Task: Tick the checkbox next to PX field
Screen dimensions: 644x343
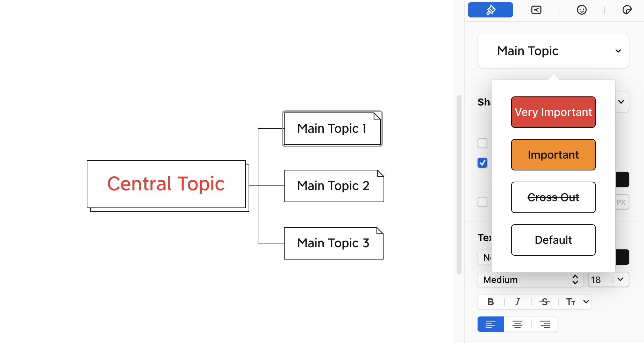Action: 482,202
